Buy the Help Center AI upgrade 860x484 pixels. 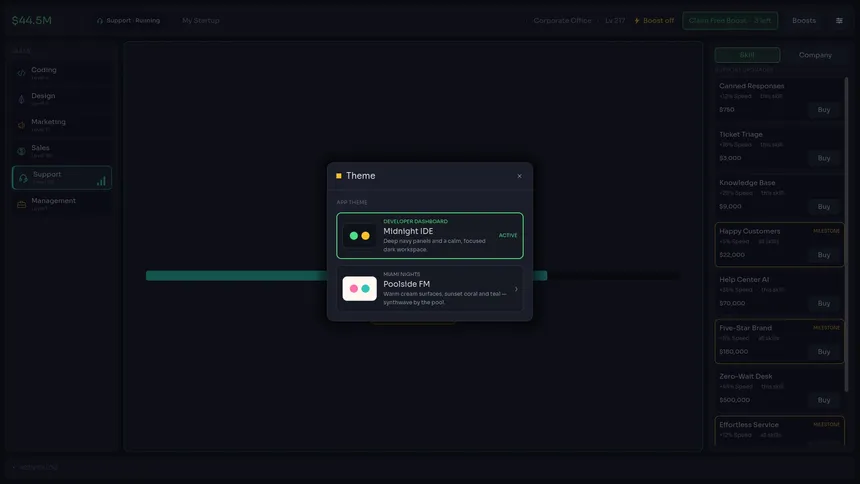[x=823, y=303]
